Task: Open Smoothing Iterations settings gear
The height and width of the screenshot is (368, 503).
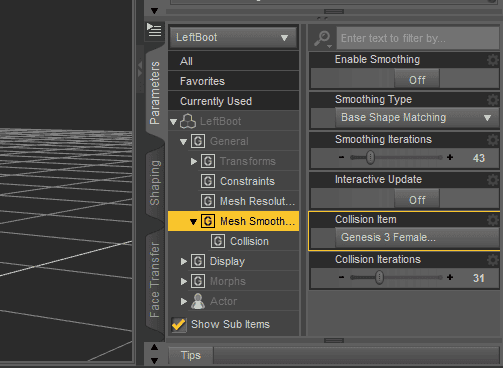Action: point(493,140)
